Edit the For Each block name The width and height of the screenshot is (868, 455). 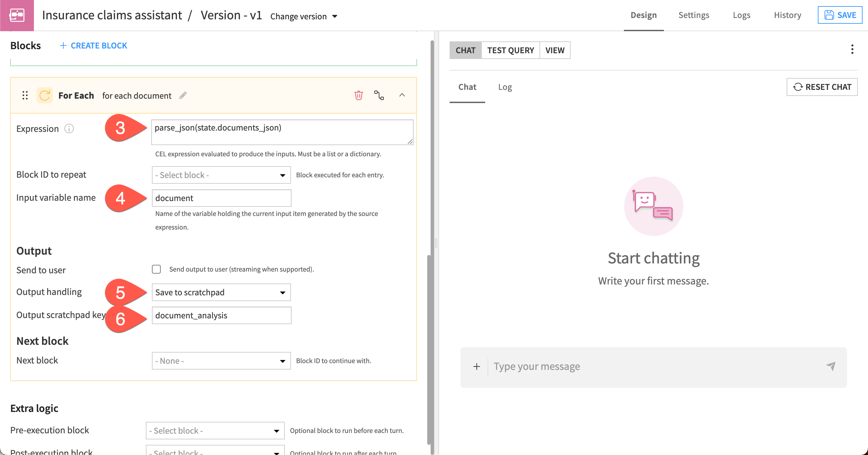(x=183, y=95)
